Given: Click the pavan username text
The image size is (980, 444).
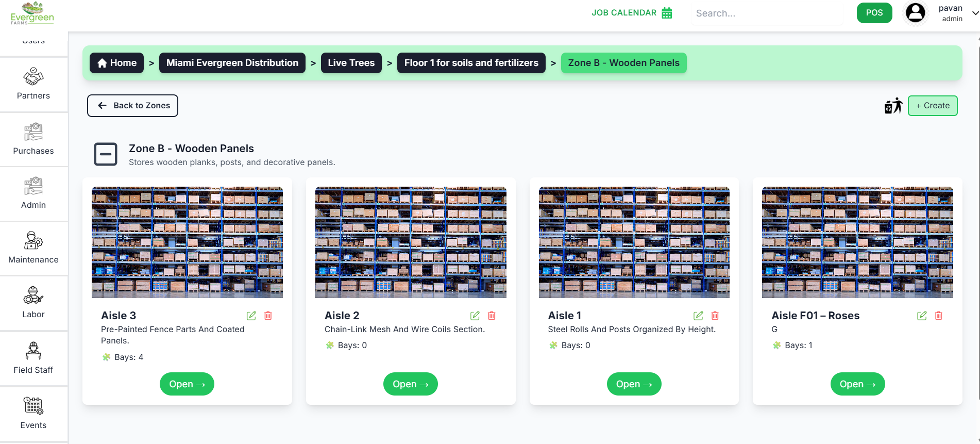Looking at the screenshot, I should (x=951, y=8).
